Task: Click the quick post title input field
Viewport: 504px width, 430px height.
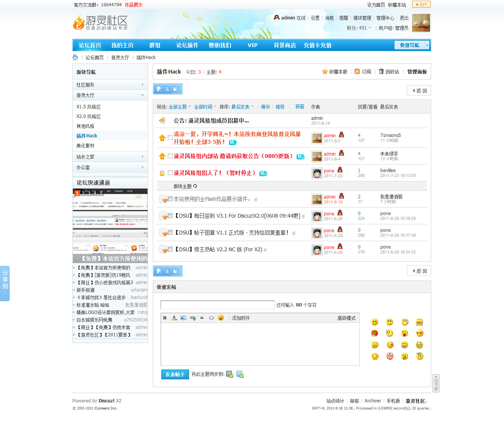Action: tap(217, 305)
